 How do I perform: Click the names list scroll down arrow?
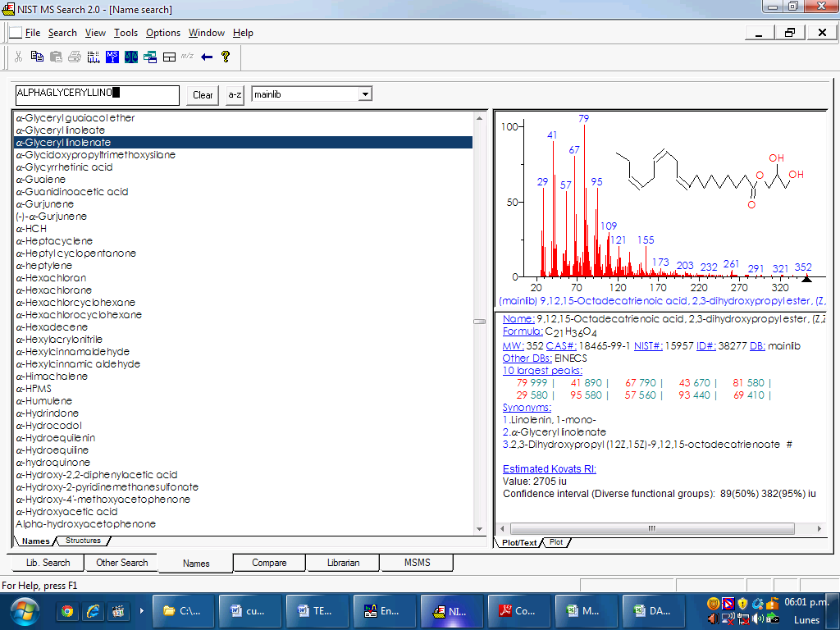click(x=479, y=529)
